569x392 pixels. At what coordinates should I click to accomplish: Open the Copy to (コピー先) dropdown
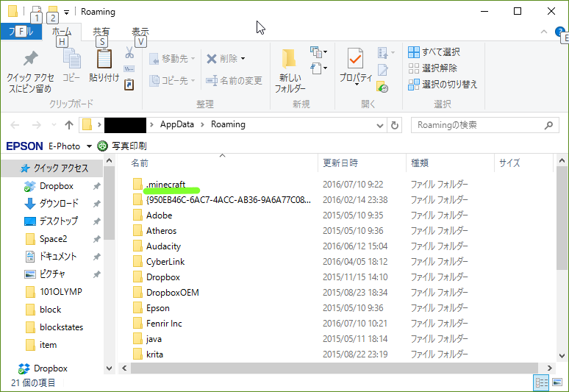pos(172,81)
